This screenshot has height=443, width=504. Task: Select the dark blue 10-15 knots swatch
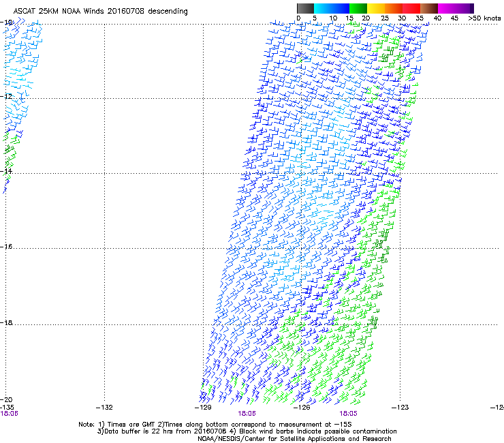click(341, 8)
